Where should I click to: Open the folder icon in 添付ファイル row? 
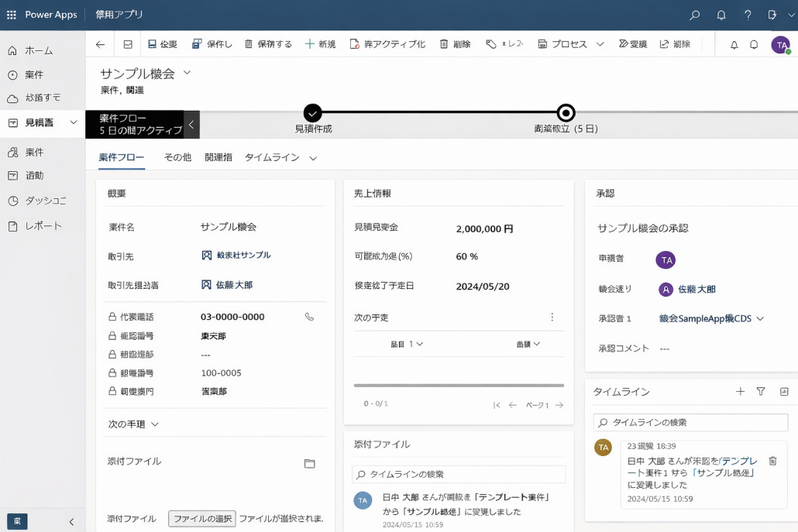(309, 463)
